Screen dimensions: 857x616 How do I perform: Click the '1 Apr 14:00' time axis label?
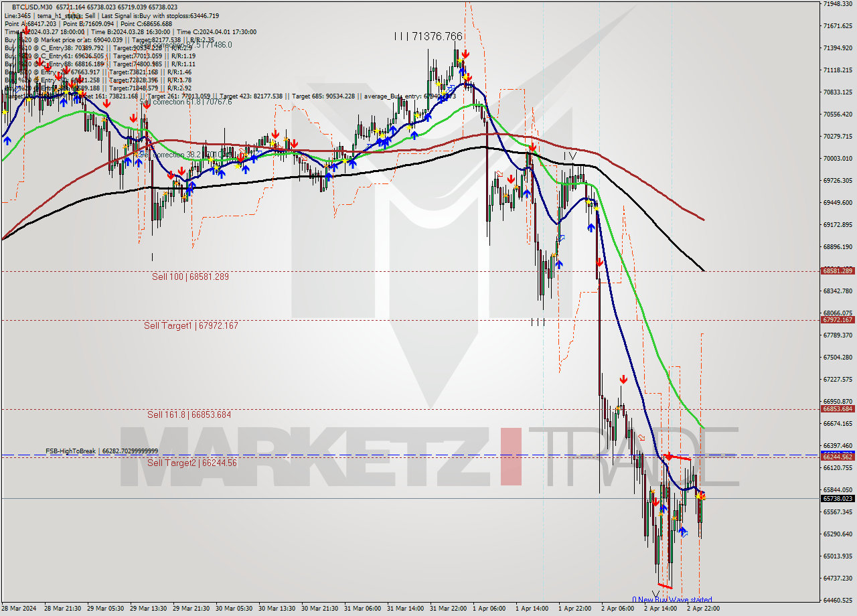[534, 609]
